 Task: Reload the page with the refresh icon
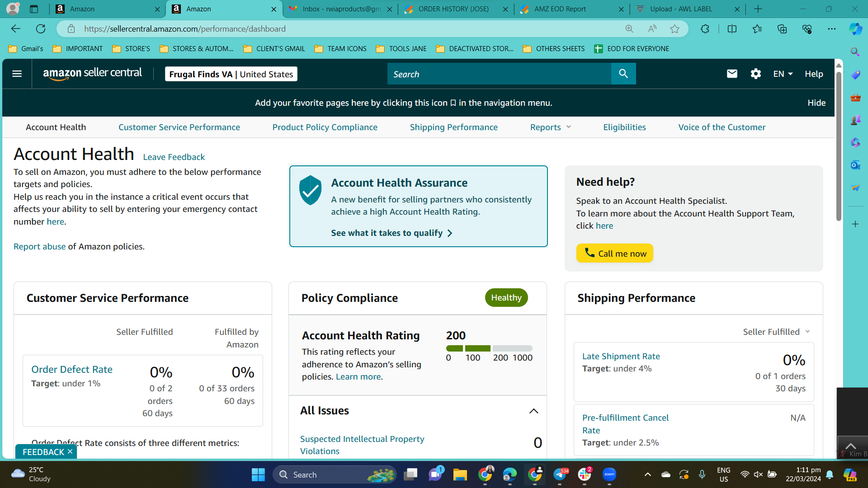tap(41, 29)
